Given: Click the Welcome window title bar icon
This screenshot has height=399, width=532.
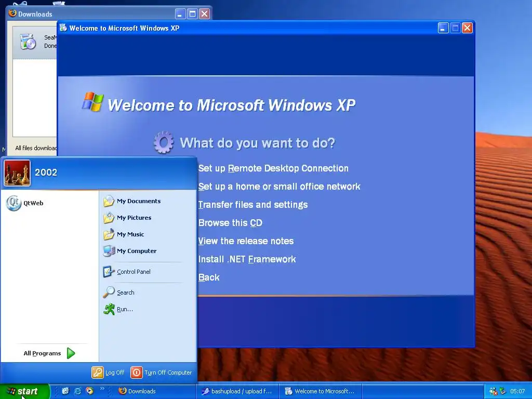Looking at the screenshot, I should click(x=63, y=28).
